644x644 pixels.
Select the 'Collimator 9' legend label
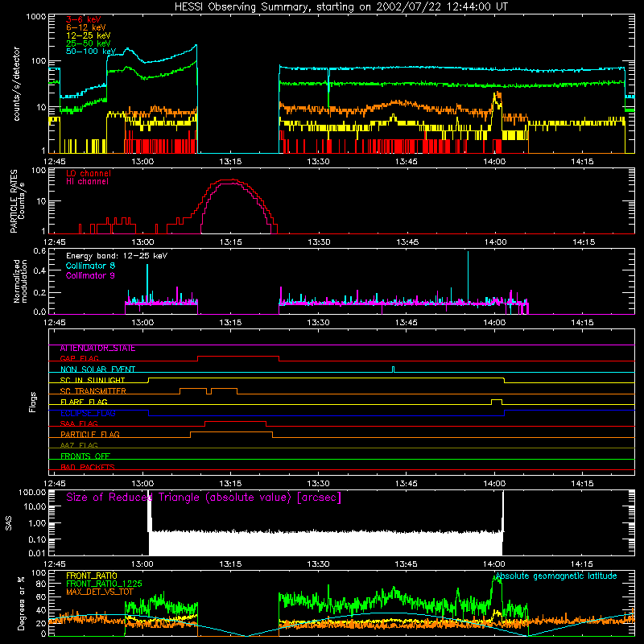pyautogui.click(x=90, y=275)
